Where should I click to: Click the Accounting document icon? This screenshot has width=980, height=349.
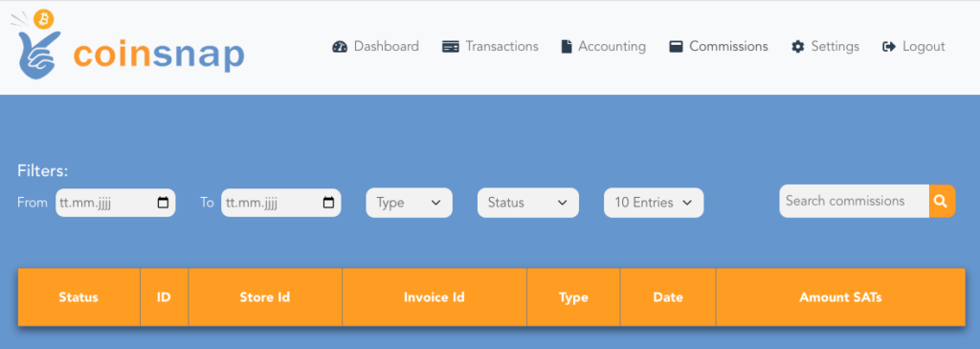click(x=567, y=47)
